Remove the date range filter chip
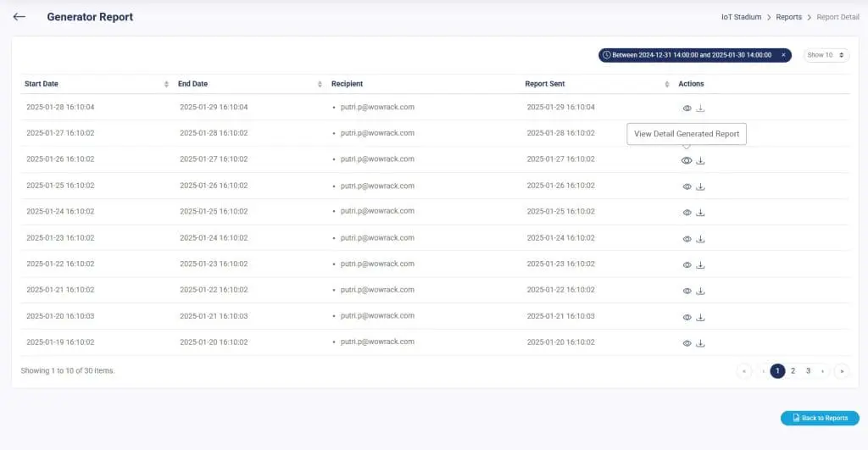The image size is (868, 450). (x=783, y=55)
